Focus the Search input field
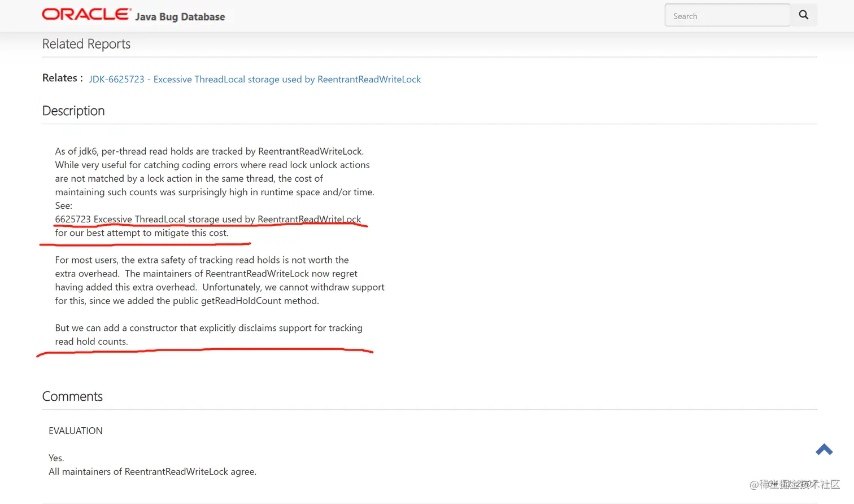This screenshot has height=504, width=854. pos(727,15)
